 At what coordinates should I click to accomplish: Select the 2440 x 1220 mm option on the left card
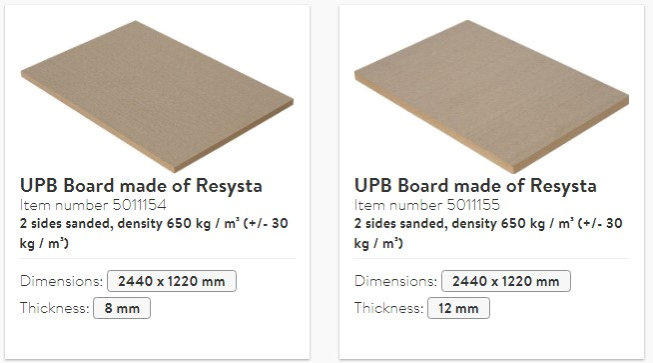point(172,281)
